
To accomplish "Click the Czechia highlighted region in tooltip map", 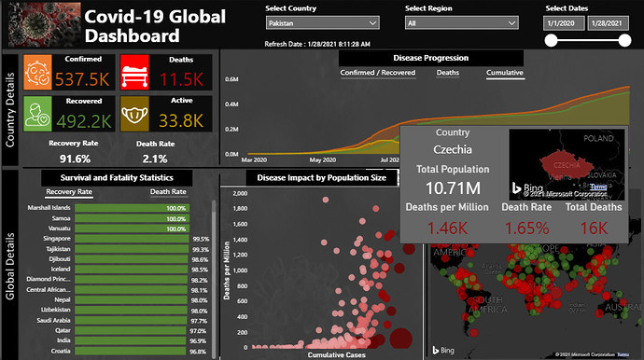I will pyautogui.click(x=567, y=164).
